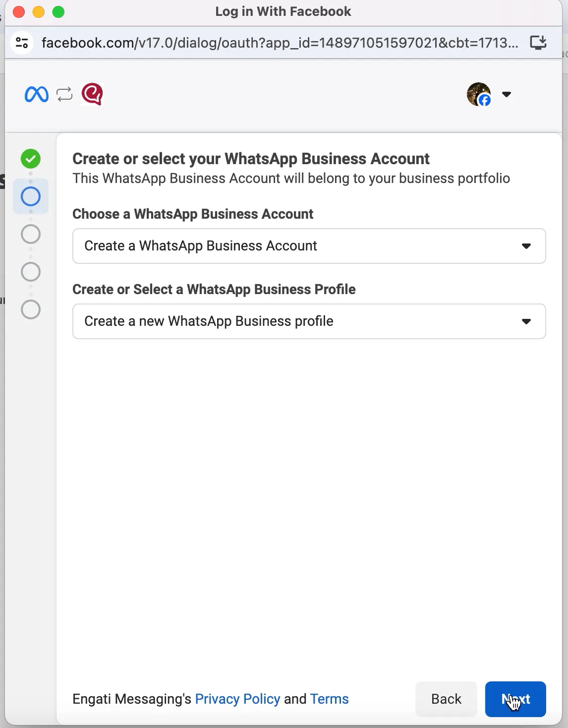Click the install app icon in address bar
The image size is (568, 728).
(538, 43)
